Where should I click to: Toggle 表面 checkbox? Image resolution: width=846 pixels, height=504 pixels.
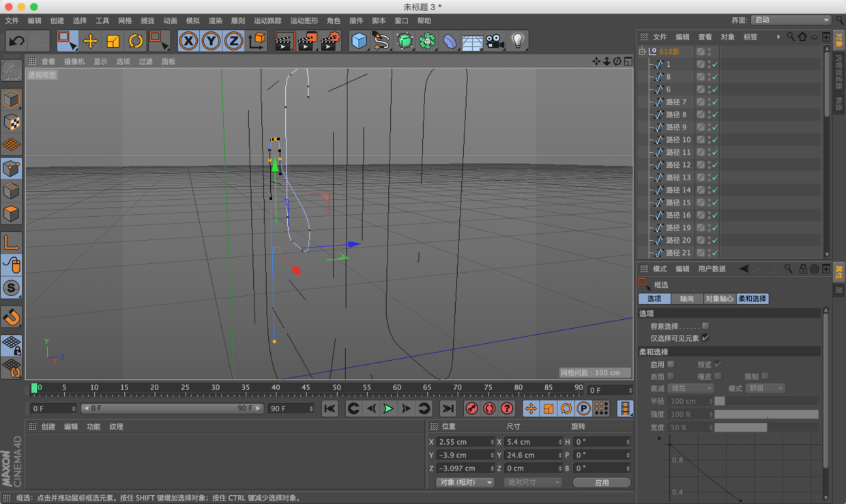tap(671, 376)
